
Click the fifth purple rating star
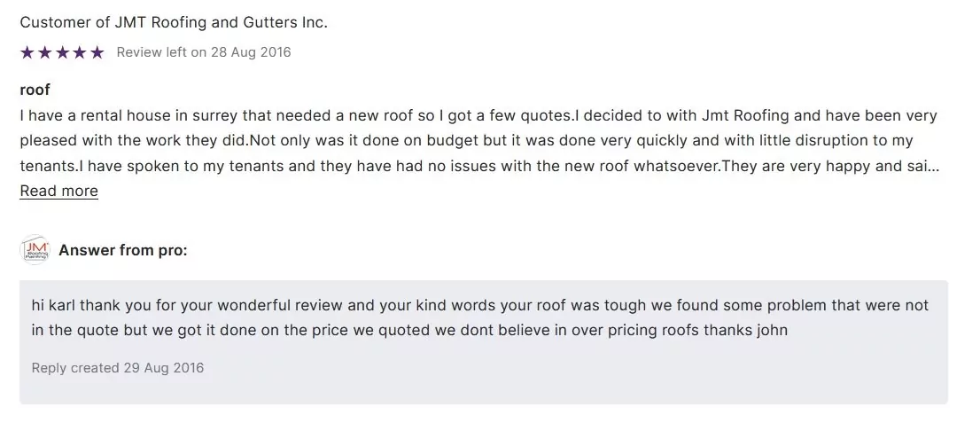coord(97,52)
